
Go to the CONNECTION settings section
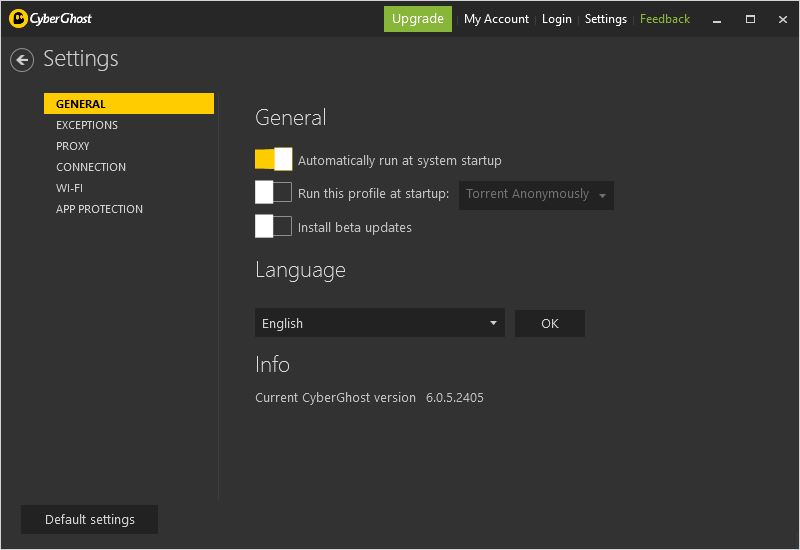91,167
